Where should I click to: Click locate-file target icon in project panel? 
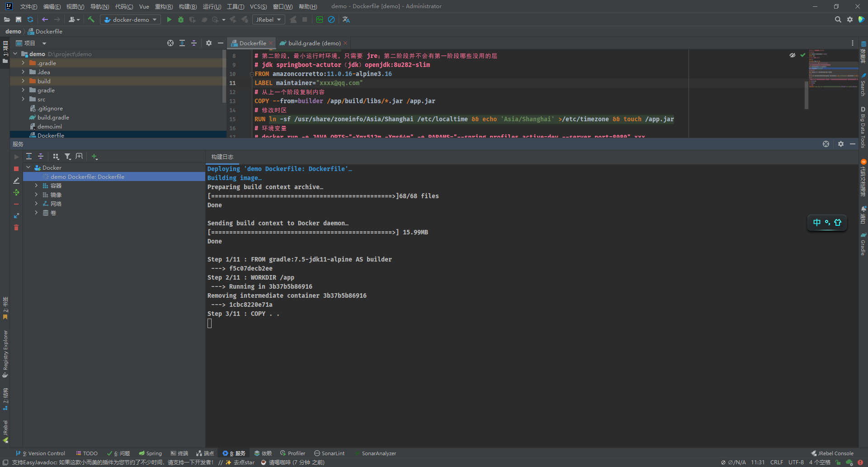tap(170, 43)
